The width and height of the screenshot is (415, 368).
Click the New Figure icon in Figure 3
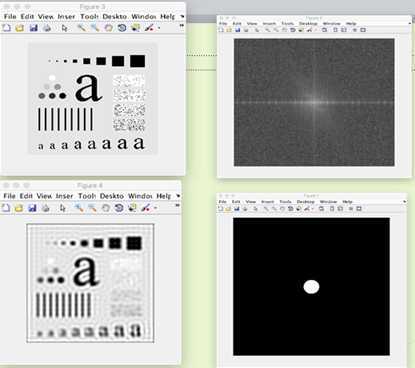click(x=6, y=28)
